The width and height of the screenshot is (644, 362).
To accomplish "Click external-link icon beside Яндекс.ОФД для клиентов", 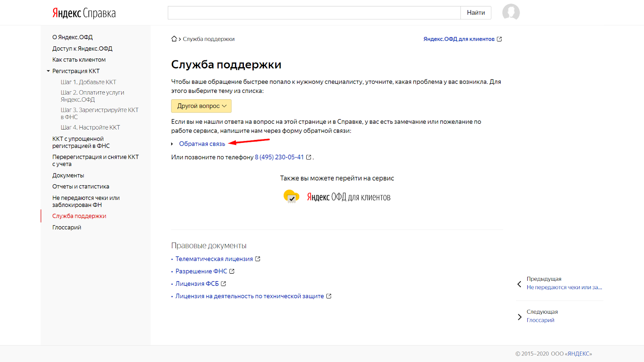I will click(x=499, y=39).
